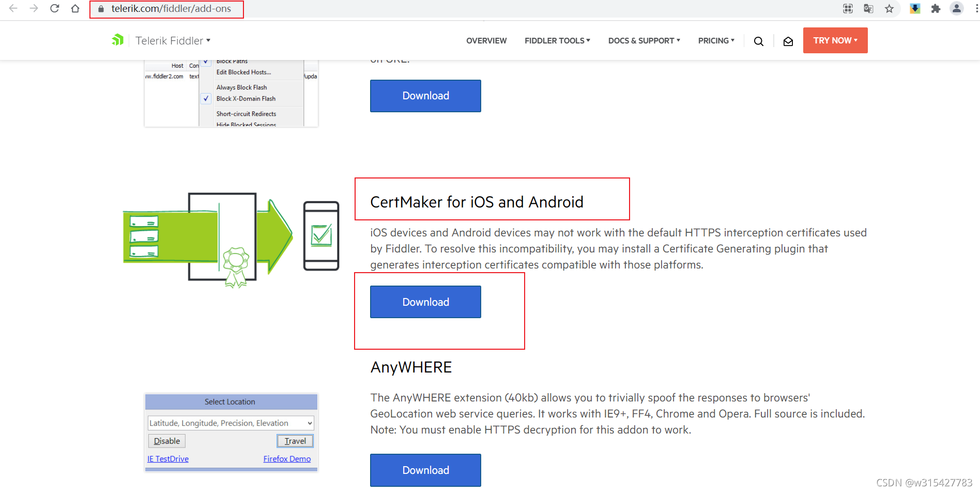Click the content blocker menu screenshot thumbnail
This screenshot has height=492, width=980.
coord(231,94)
